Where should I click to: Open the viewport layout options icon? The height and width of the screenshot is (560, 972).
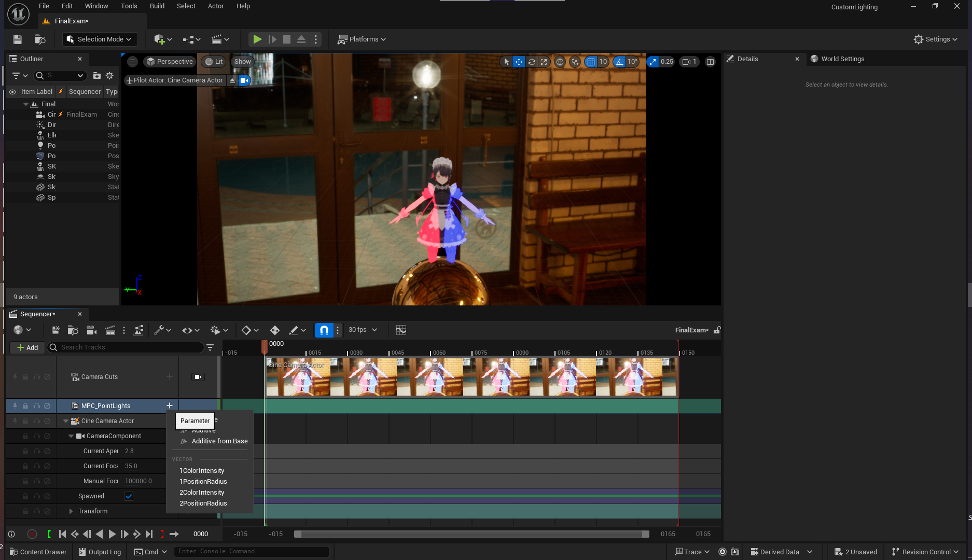pos(711,62)
